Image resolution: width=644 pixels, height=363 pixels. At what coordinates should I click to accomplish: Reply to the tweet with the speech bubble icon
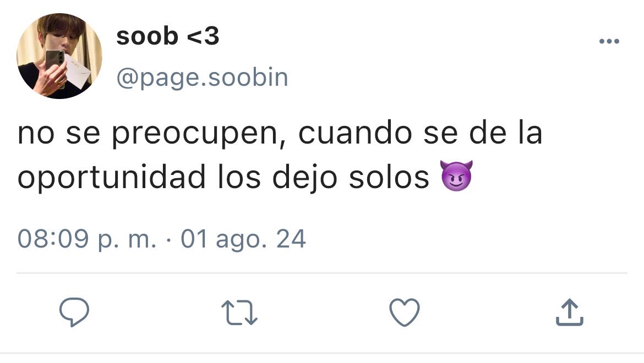click(x=74, y=312)
